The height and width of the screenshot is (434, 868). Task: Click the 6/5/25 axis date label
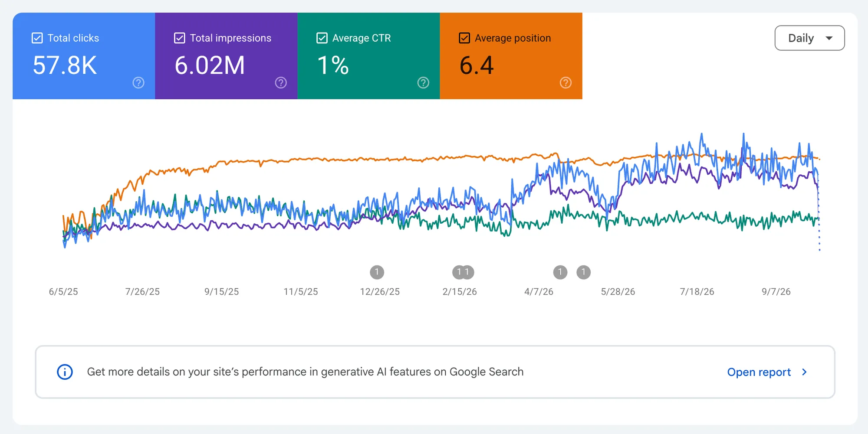pos(63,292)
